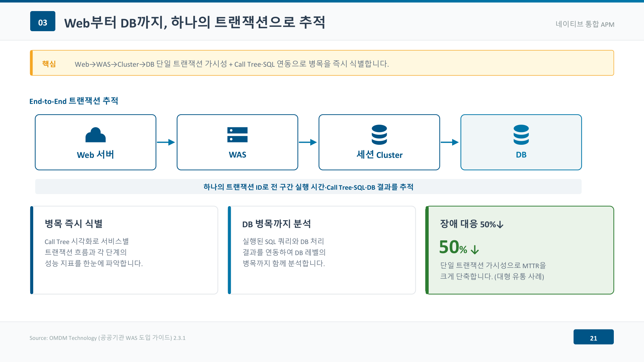Click the 03 section number badge
The width and height of the screenshot is (644, 362).
pos(43,21)
